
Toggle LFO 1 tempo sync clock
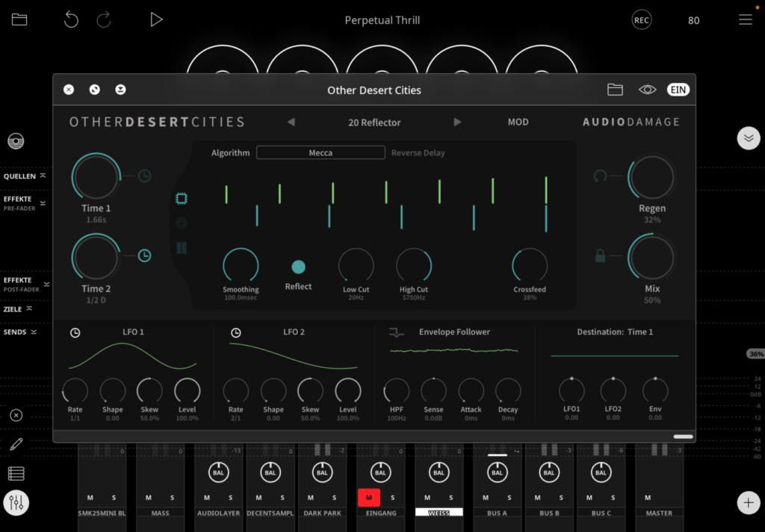[x=75, y=332]
